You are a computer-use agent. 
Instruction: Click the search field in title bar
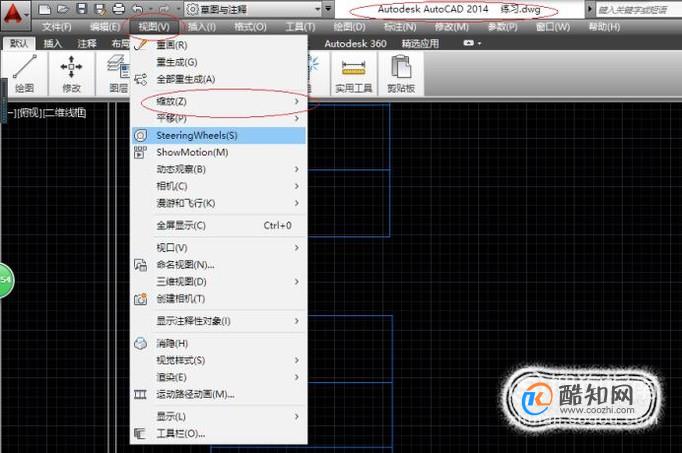[637, 9]
